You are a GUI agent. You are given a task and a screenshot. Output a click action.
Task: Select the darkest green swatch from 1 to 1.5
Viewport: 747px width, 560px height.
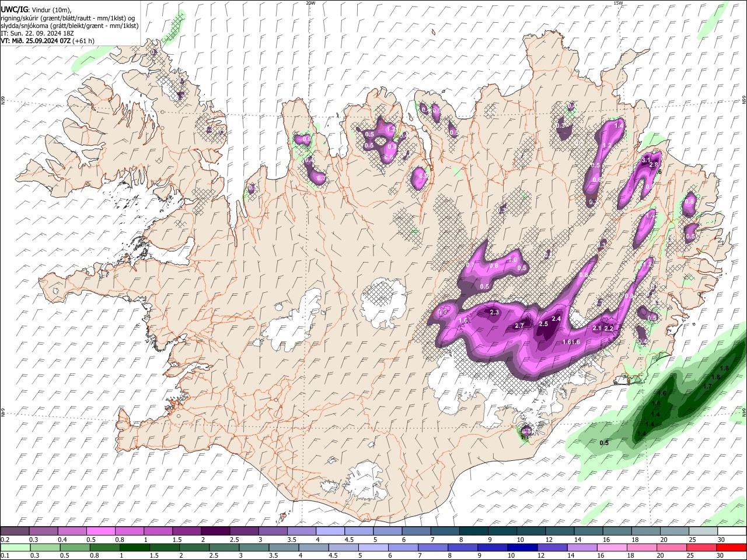point(134,547)
